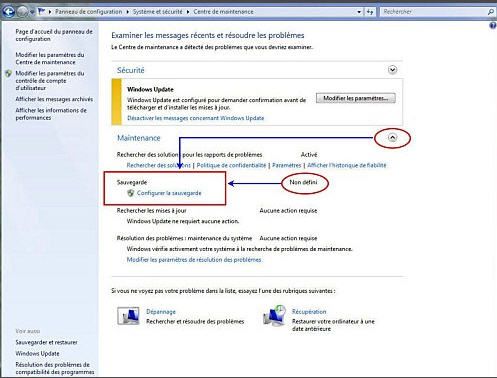Click shield icon beside user account control link
Image resolution: width=497 pixels, height=378 pixels.
click(x=9, y=74)
